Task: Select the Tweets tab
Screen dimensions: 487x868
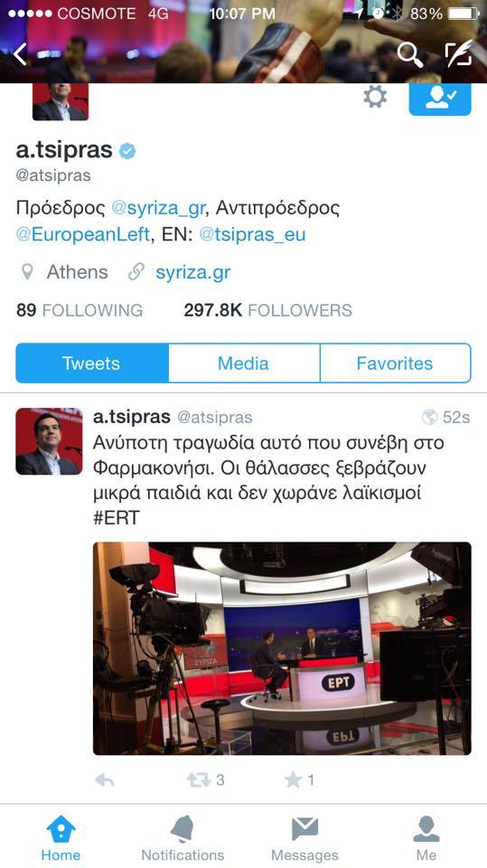Action: pos(92,363)
